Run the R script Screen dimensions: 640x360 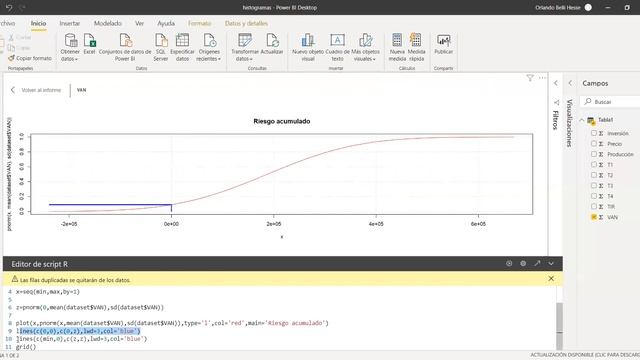(509, 264)
